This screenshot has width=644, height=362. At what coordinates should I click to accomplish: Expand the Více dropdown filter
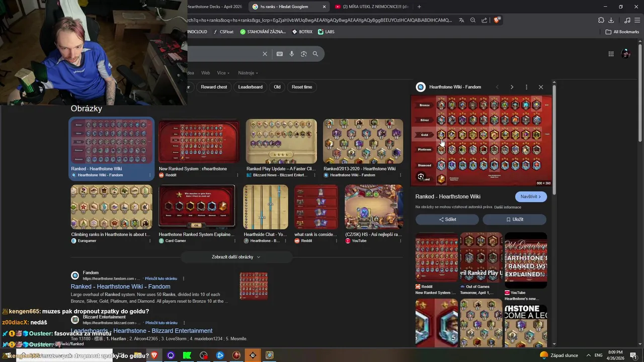click(223, 73)
